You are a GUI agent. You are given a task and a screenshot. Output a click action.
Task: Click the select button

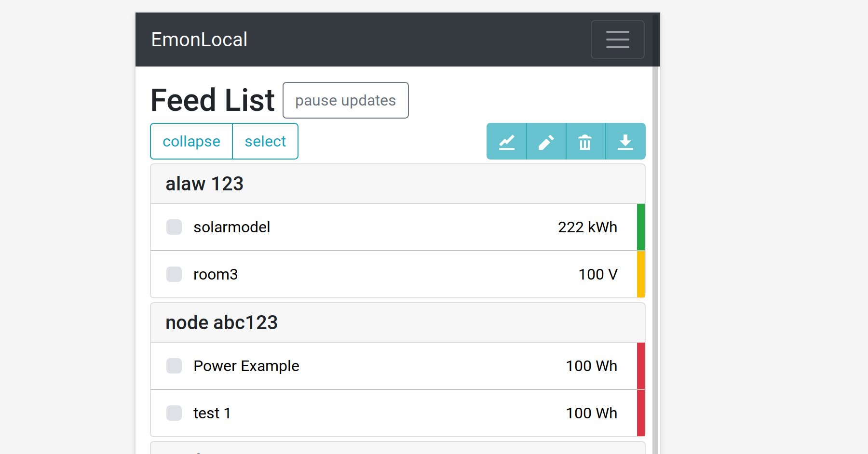[265, 141]
